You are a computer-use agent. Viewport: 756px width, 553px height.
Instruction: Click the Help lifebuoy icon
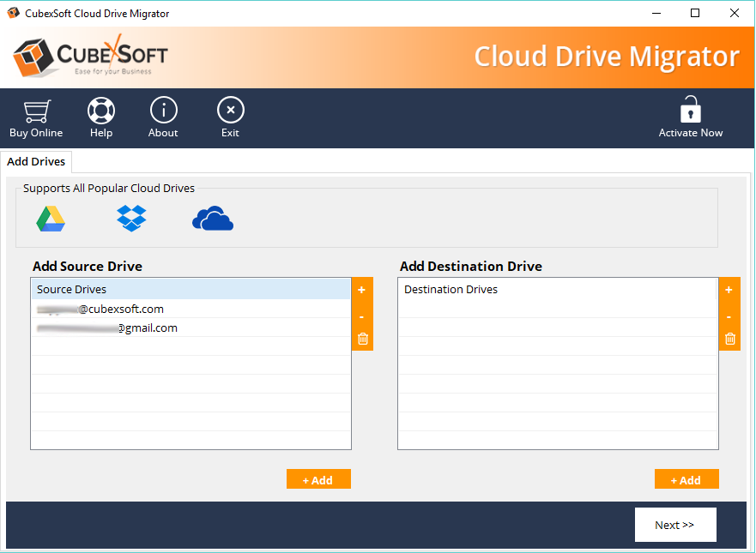(x=101, y=111)
